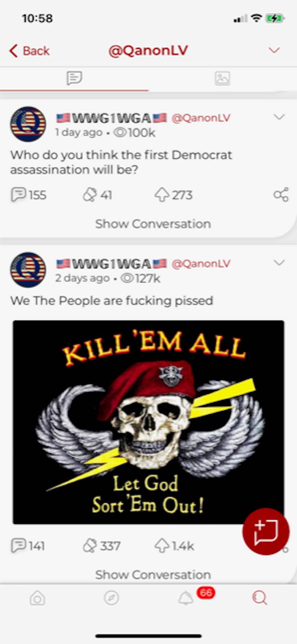Screen dimensions: 297x644
Task: Expand options chevron on the second post
Action: (x=279, y=262)
